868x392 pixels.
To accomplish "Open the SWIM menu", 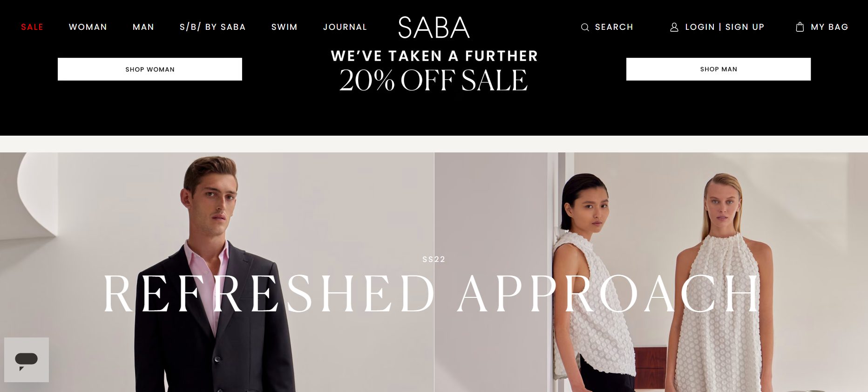I will tap(285, 27).
